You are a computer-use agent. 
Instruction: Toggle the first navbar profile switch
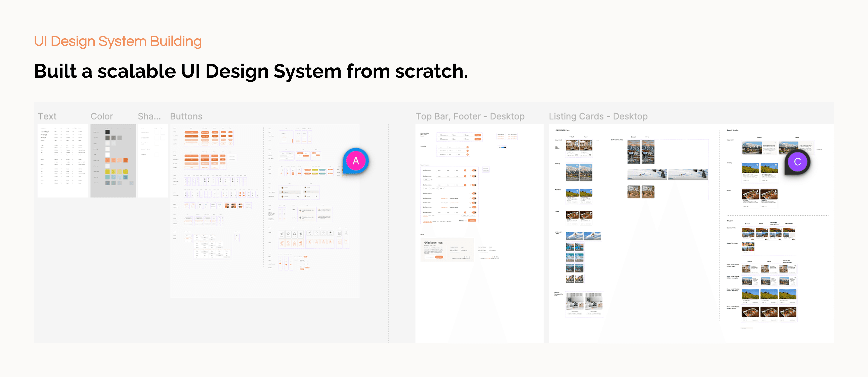(x=474, y=170)
